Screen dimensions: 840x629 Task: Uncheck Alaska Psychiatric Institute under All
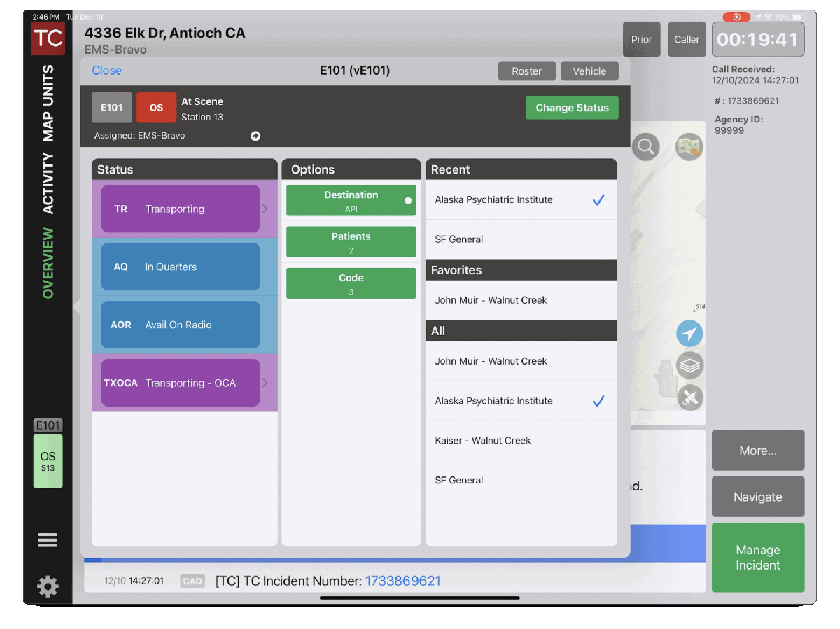(598, 400)
